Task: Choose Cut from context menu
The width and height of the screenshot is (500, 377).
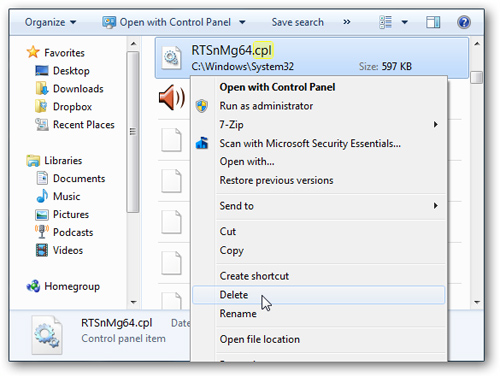Action: click(x=319, y=231)
